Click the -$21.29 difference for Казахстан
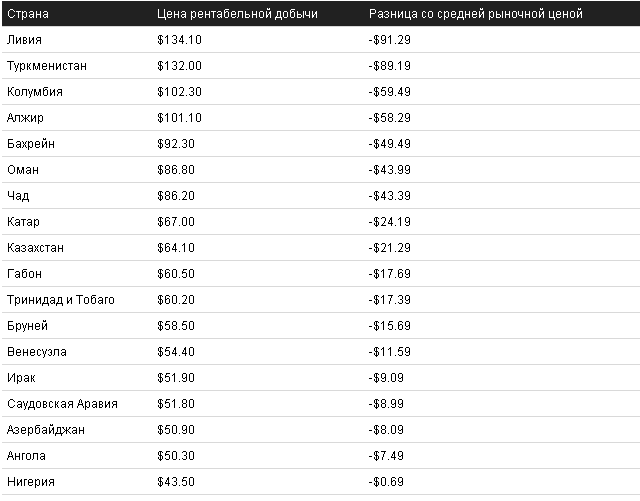Viewport: 640px width, 501px height. [x=389, y=248]
